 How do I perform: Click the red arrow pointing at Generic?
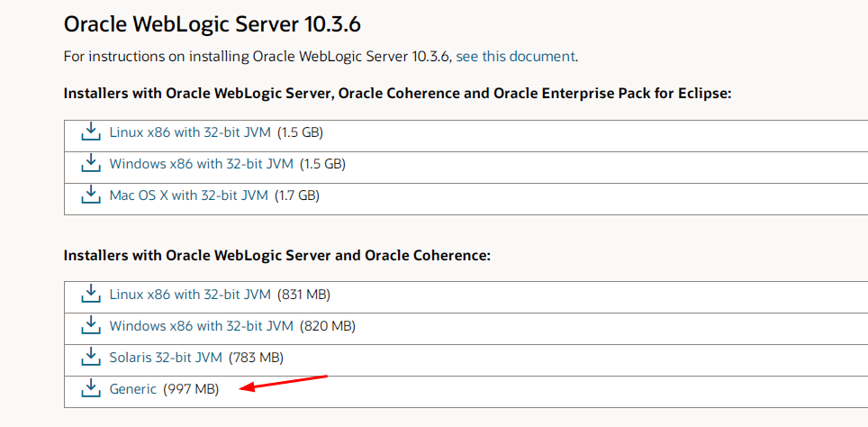288,383
